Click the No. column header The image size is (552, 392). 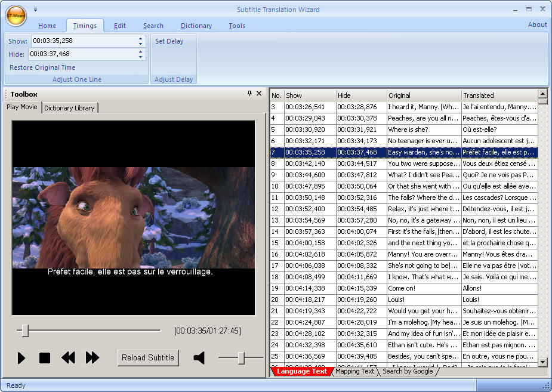click(277, 95)
